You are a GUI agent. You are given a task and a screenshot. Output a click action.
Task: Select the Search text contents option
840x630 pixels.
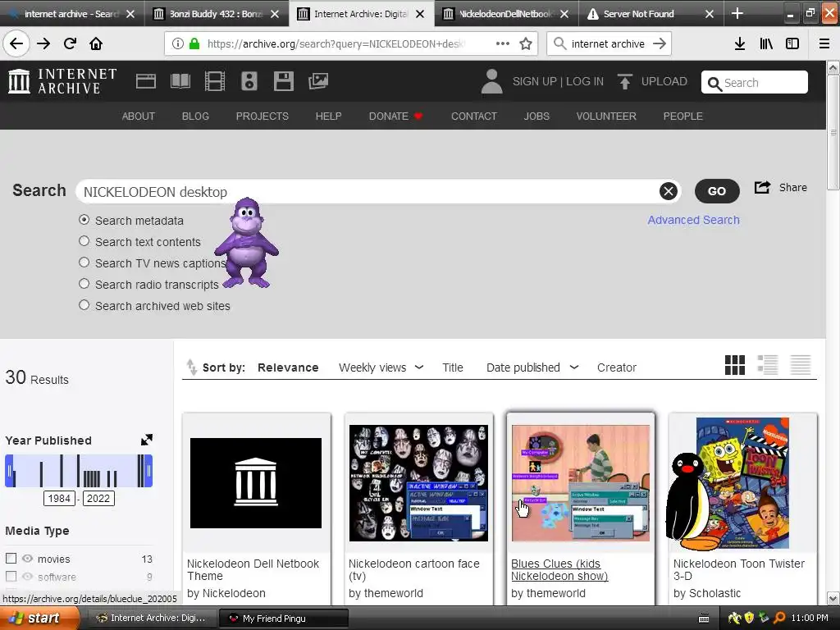(x=84, y=241)
